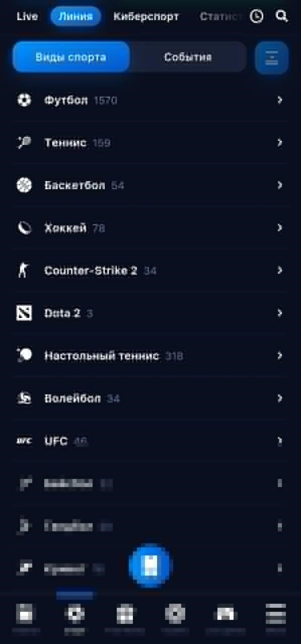Open the Киберспорт tab

[146, 16]
